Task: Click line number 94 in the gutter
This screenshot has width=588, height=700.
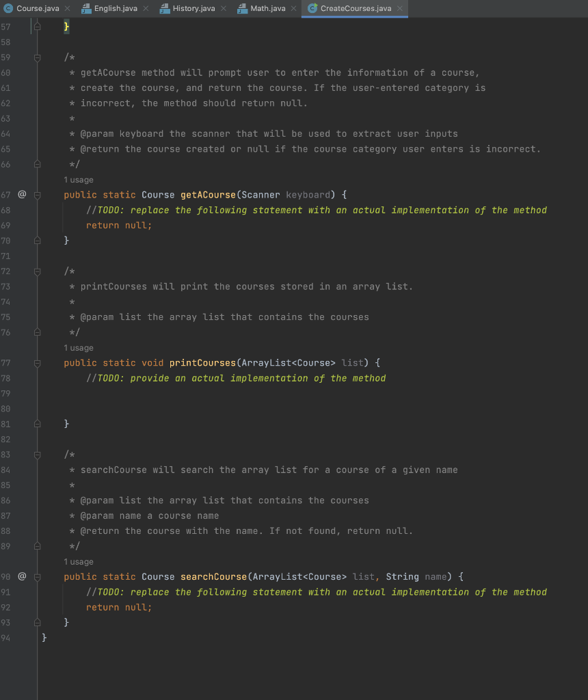Action: 5,638
